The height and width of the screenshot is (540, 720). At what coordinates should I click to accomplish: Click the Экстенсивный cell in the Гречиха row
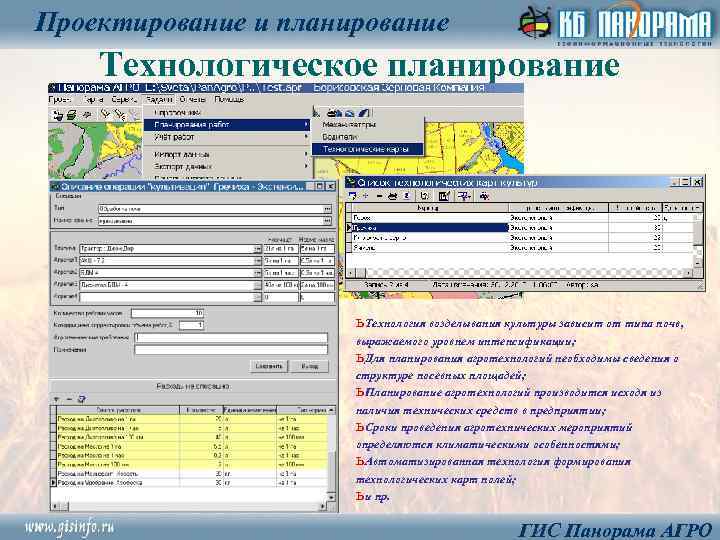click(558, 228)
